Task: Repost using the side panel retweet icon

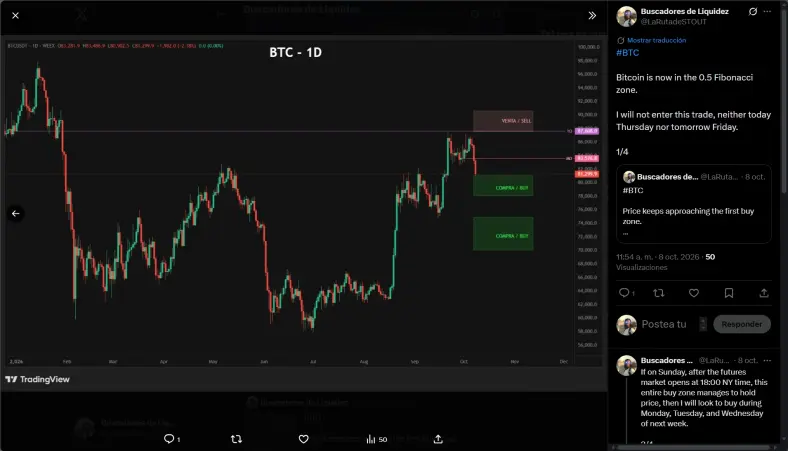Action: point(658,293)
